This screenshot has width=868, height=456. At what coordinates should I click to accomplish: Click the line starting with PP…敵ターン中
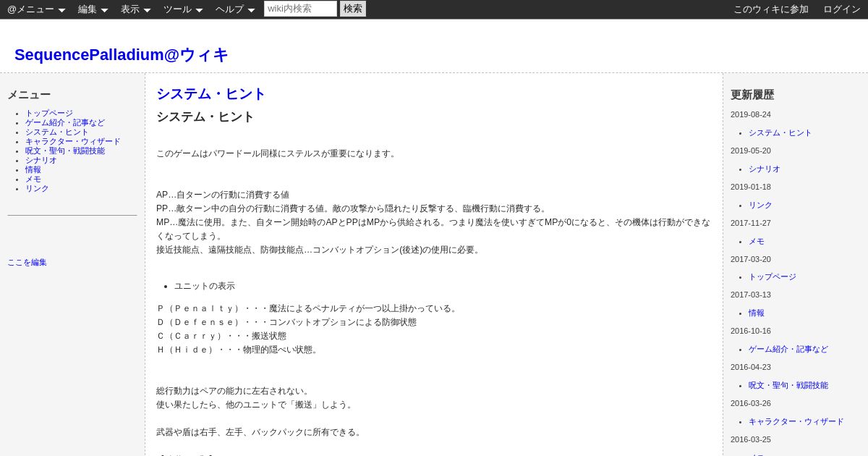(x=353, y=208)
